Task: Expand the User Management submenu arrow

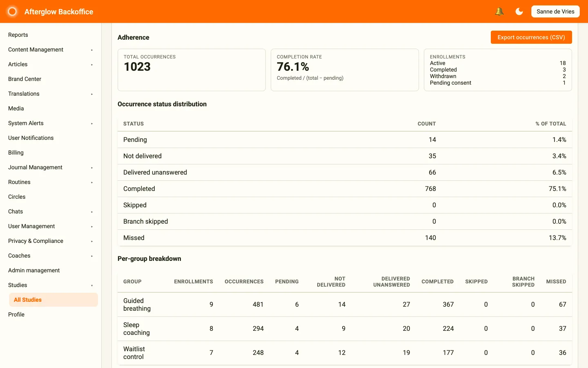Action: (x=92, y=227)
